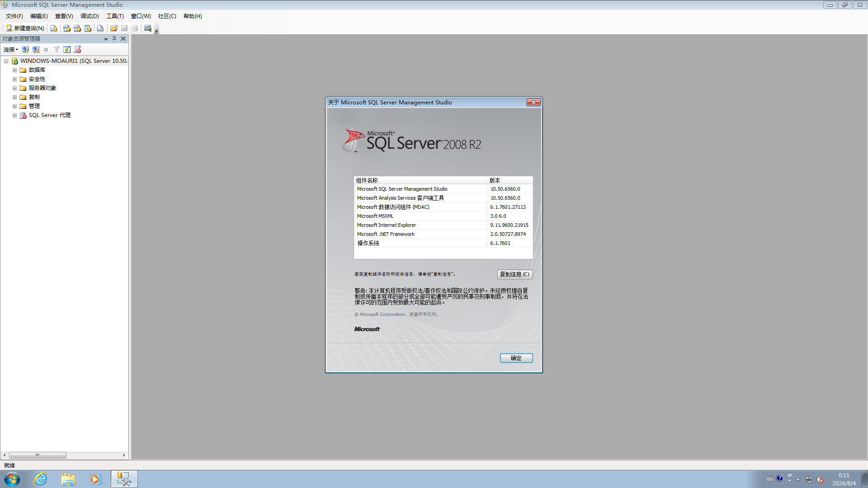
Task: Click the 复制信息 button in dialog
Action: point(514,274)
